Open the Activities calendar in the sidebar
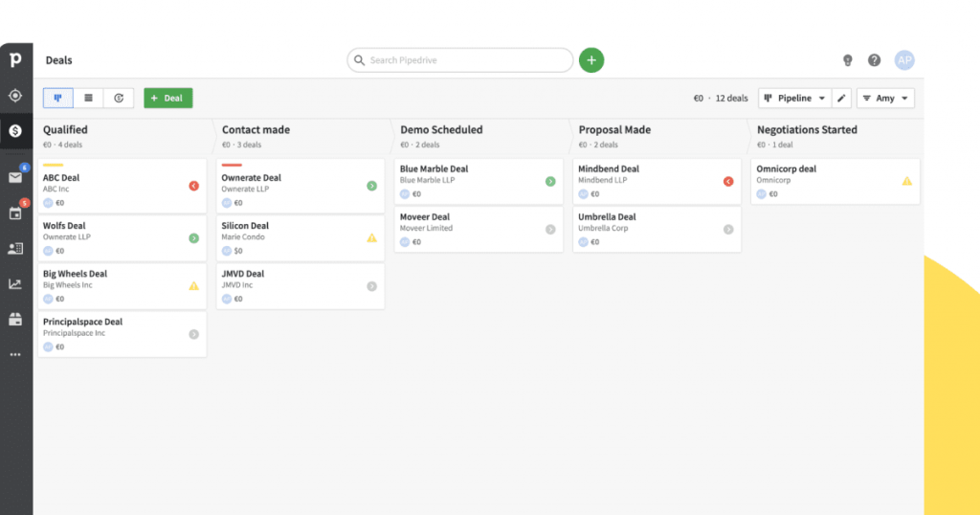The image size is (980, 515). coord(15,213)
